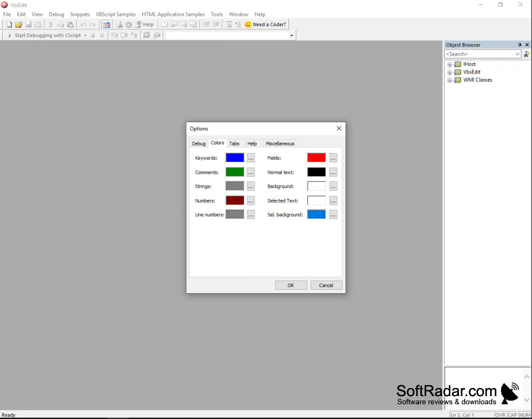Click the dark red Numbers color swatch

[x=235, y=201]
